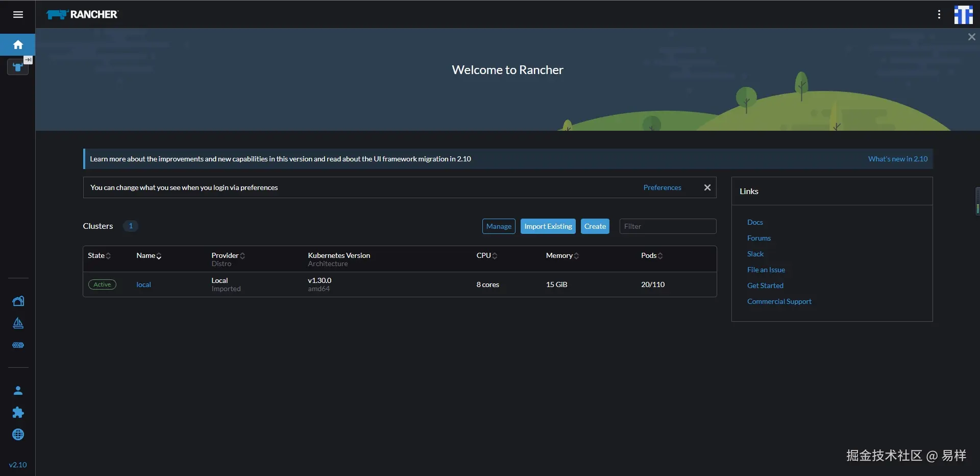
Task: Go to the Home icon in sidebar
Action: [18, 45]
